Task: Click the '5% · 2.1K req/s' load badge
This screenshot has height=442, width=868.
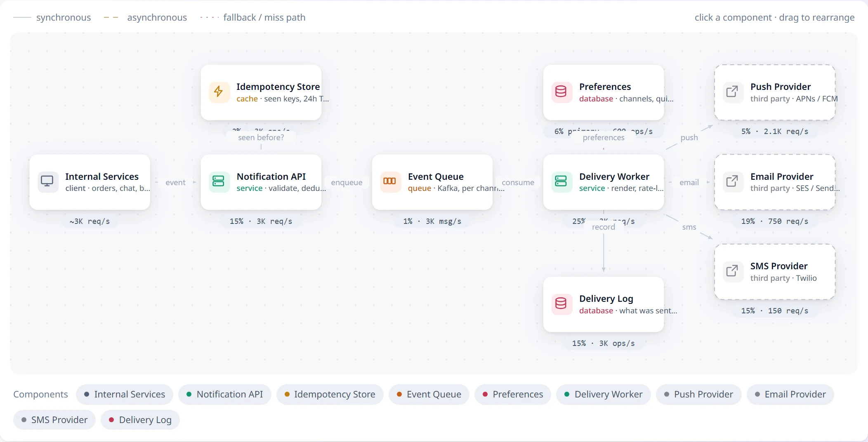Action: (775, 132)
